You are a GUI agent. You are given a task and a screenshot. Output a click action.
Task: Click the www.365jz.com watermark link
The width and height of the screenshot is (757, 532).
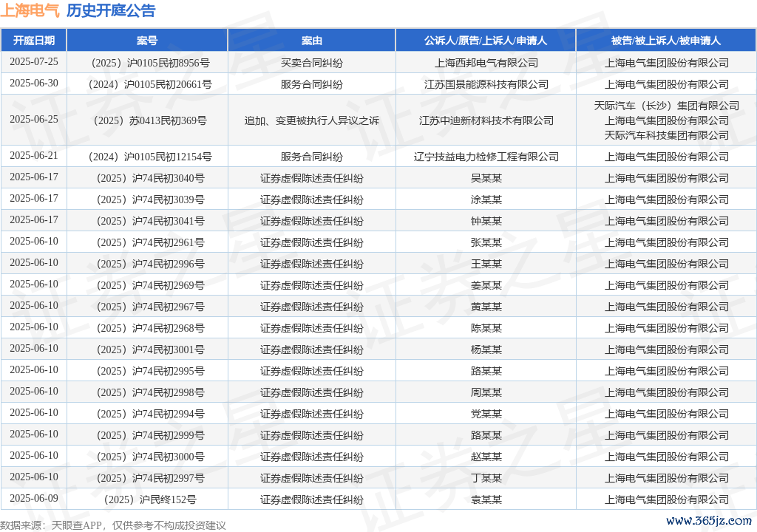708,521
